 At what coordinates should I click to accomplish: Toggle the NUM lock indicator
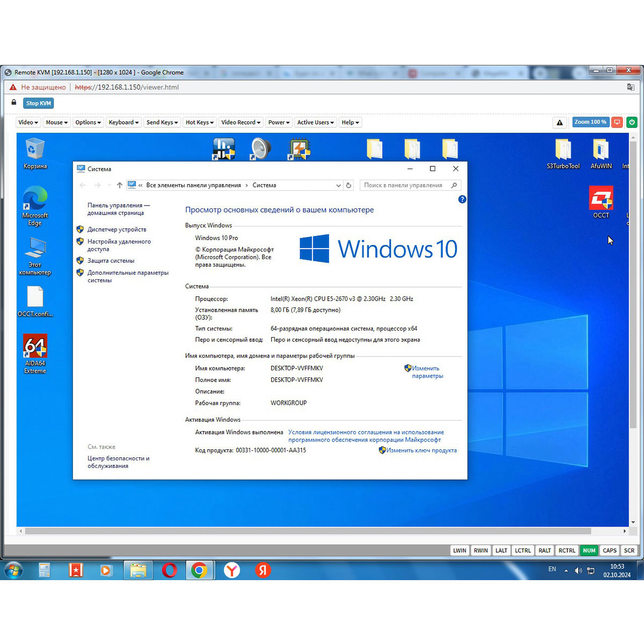pos(589,550)
